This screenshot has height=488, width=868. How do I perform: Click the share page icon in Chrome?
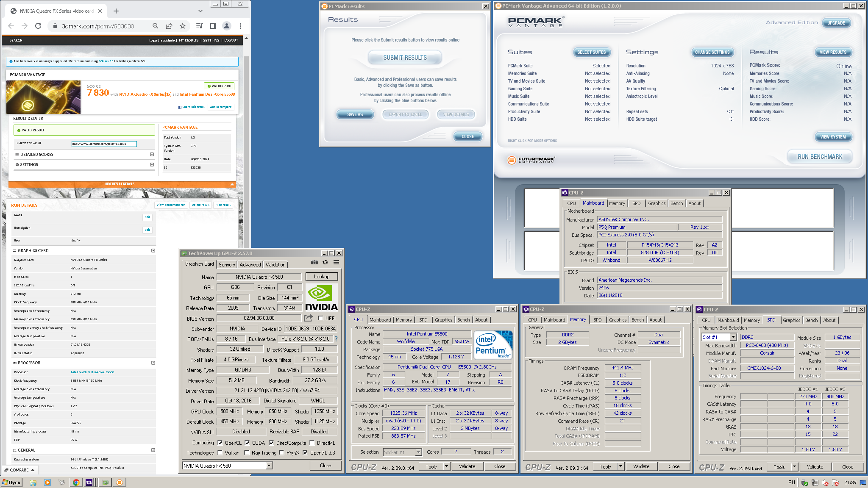169,26
